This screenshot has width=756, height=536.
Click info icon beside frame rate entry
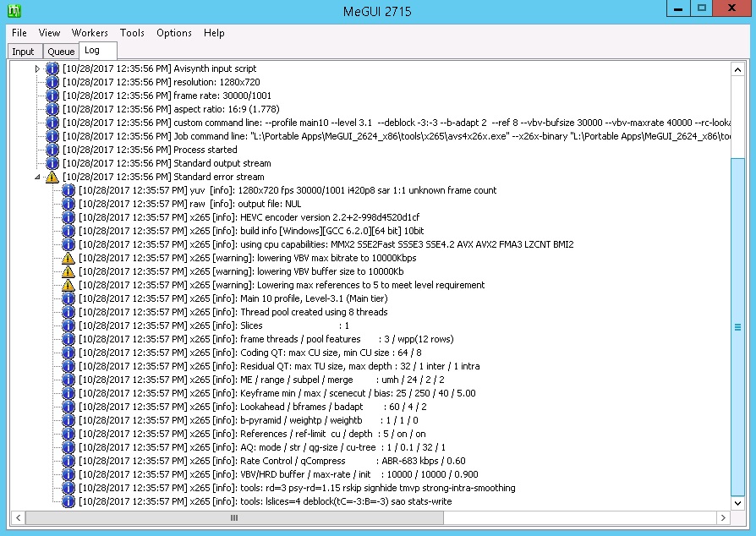52,96
